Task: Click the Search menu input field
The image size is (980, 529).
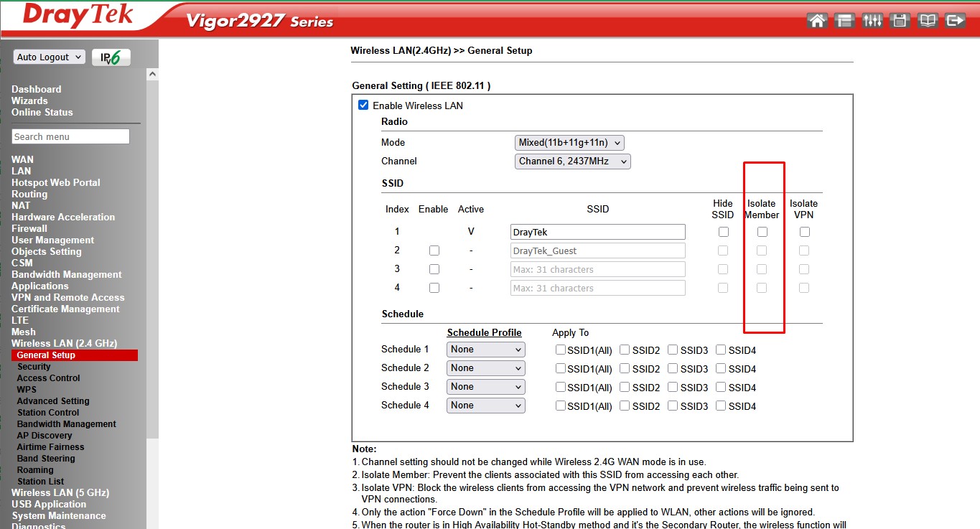Action: 70,136
